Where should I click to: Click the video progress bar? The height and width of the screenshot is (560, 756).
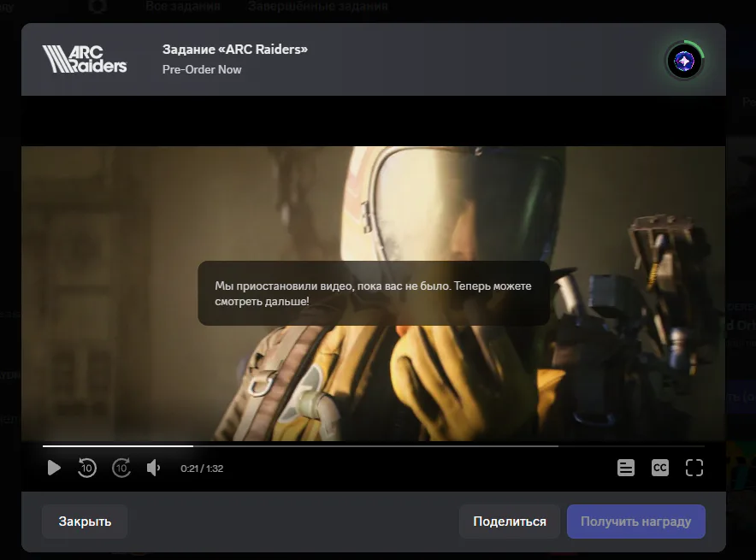pos(373,446)
